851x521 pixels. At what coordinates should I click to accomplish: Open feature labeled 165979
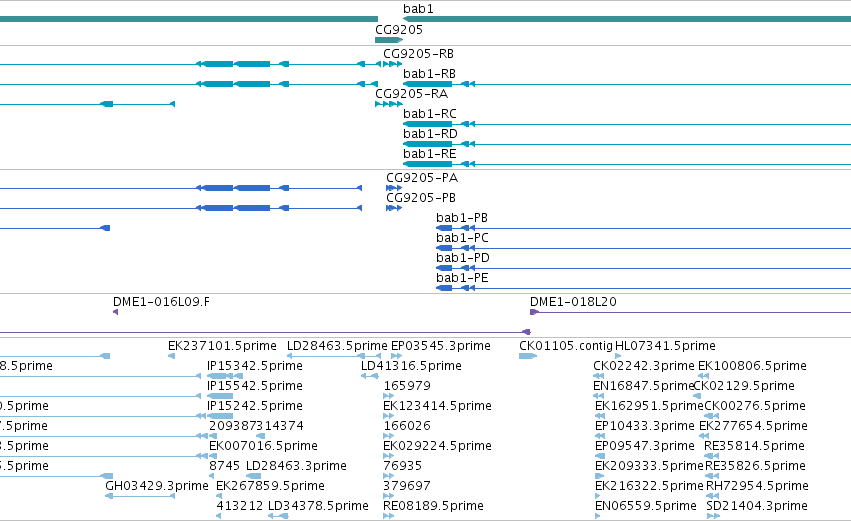click(407, 386)
